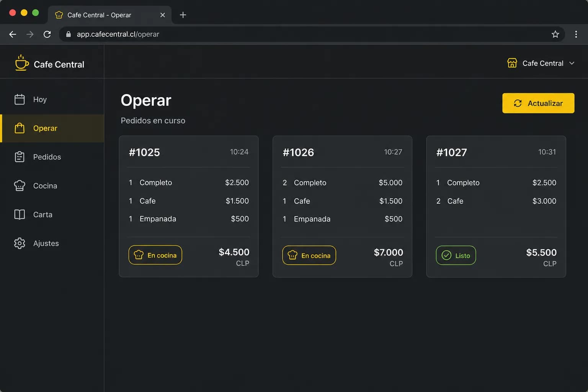
Task: Click En cocina status on order #1025
Action: click(155, 255)
